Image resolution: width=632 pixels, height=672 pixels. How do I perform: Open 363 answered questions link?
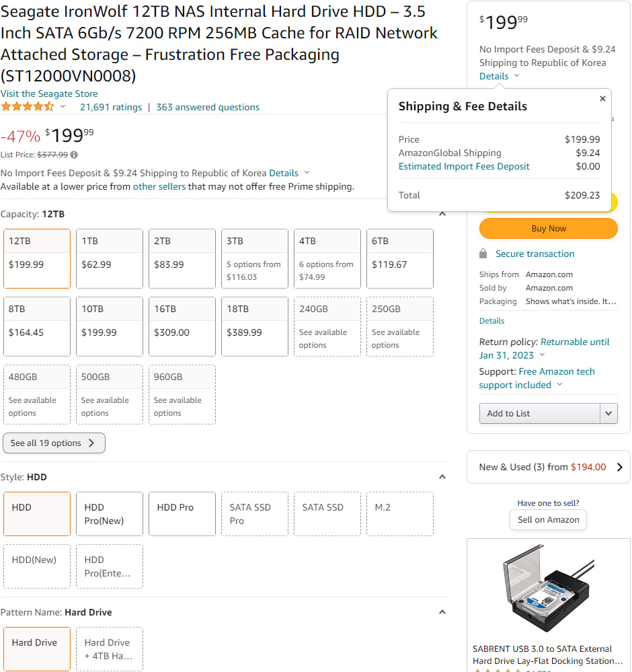[x=208, y=107]
